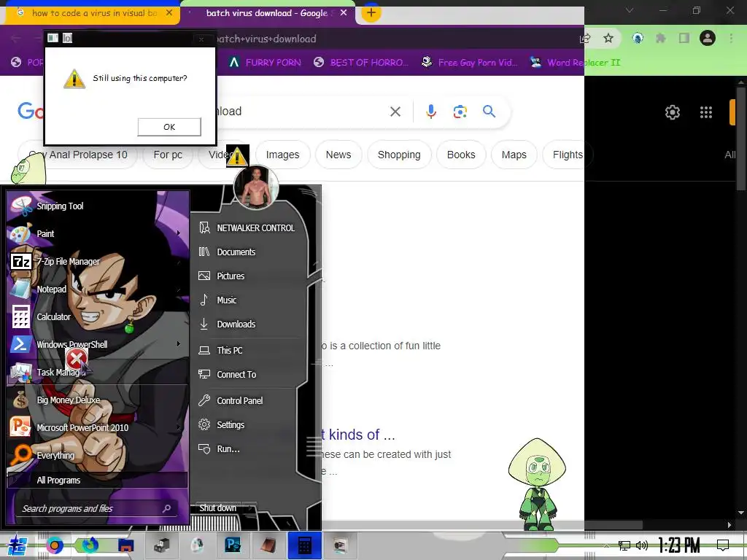Filter results by Books
This screenshot has width=747, height=560.
point(461,155)
